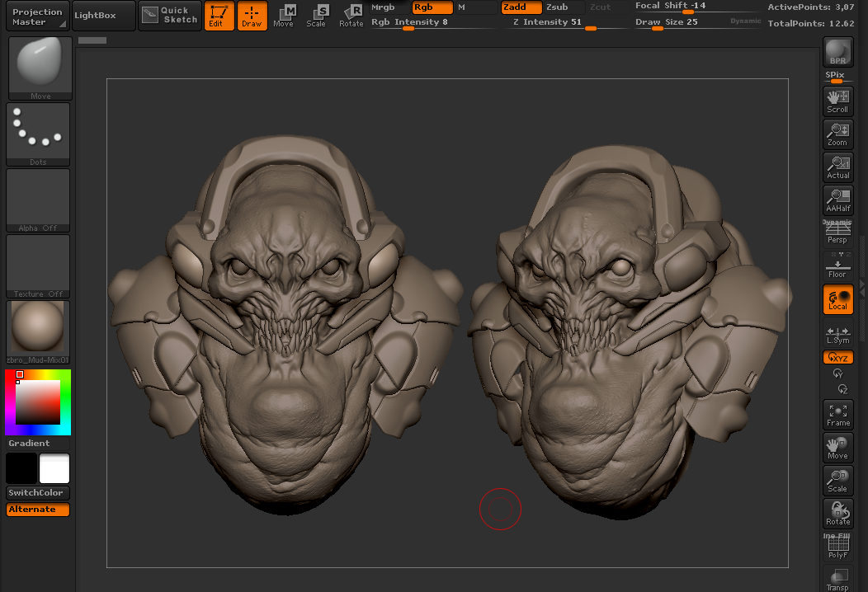The image size is (868, 592).
Task: Click the right-shelf Rotate view icon
Action: (838, 514)
